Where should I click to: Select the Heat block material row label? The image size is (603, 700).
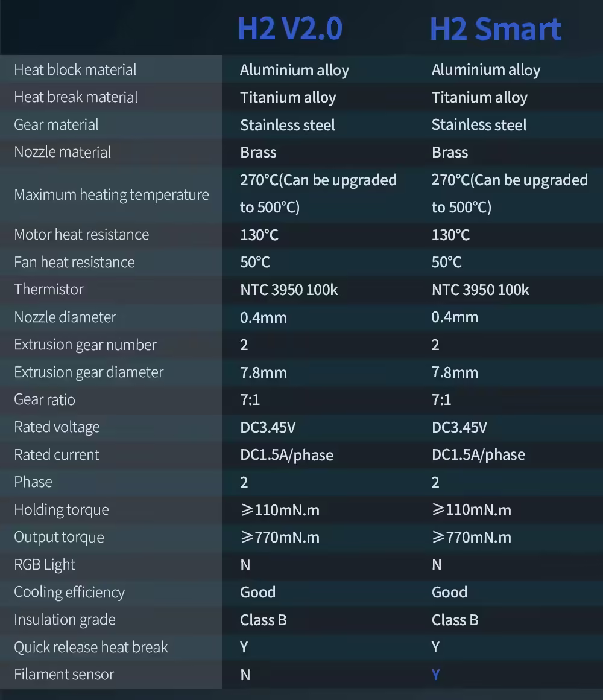[x=75, y=69]
